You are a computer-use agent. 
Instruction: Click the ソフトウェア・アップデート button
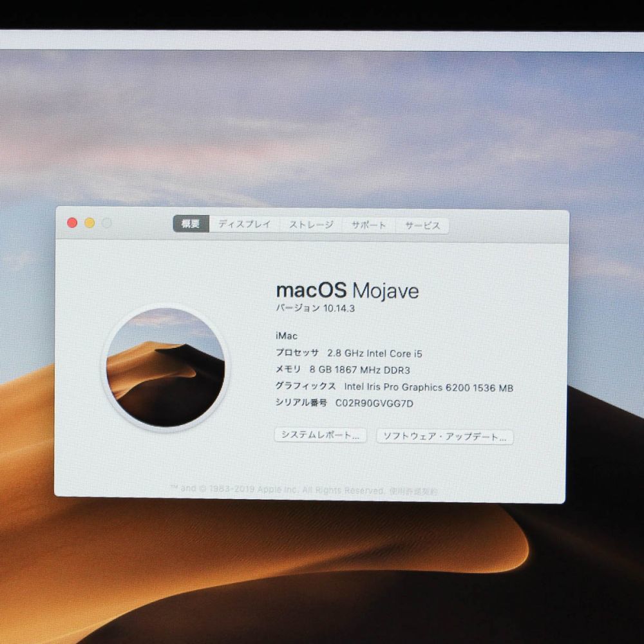(445, 437)
